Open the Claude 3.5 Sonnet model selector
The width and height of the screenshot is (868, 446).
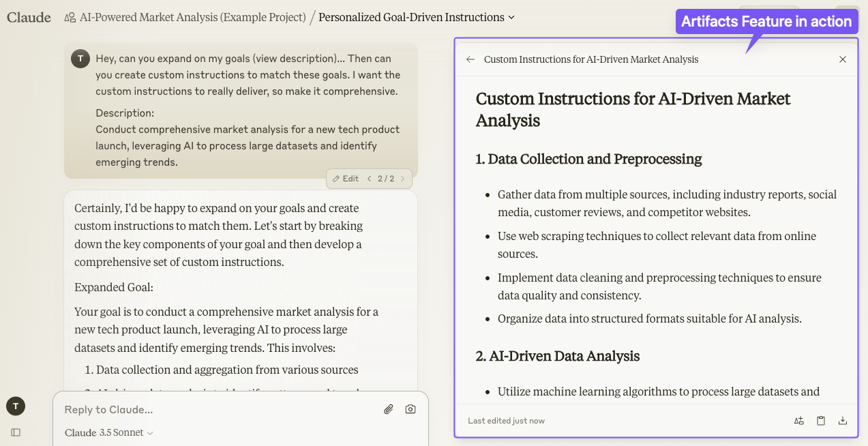[109, 433]
